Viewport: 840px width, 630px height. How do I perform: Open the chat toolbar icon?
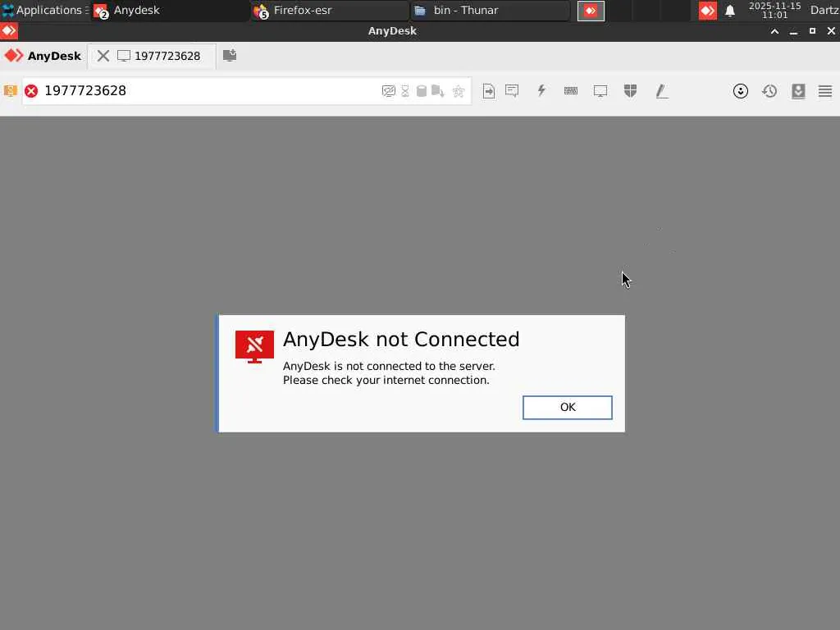(x=512, y=90)
